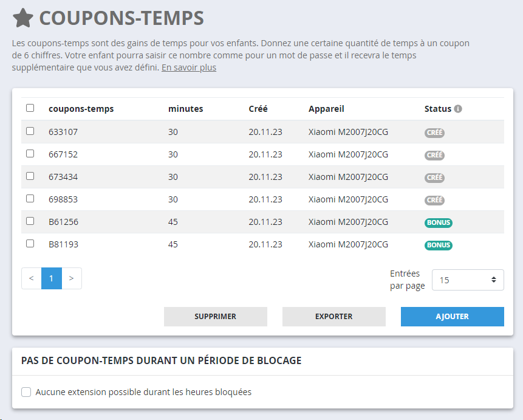Click the EXPORTER button
Screen dimensions: 523x420
pyautogui.click(x=334, y=317)
